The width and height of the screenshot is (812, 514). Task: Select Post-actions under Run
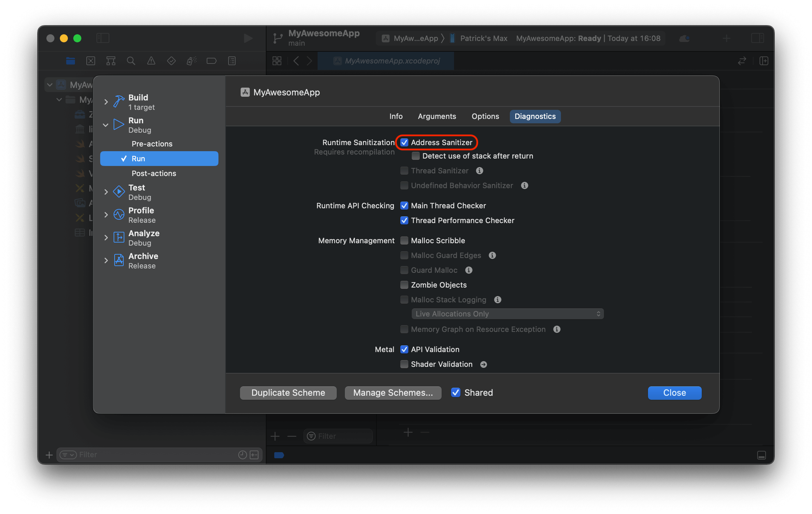(154, 174)
